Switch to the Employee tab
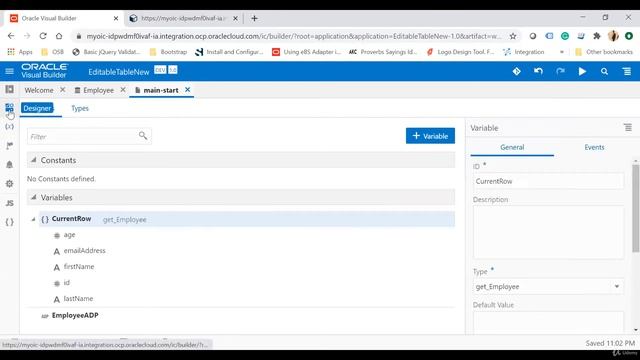The height and width of the screenshot is (360, 640). click(98, 90)
